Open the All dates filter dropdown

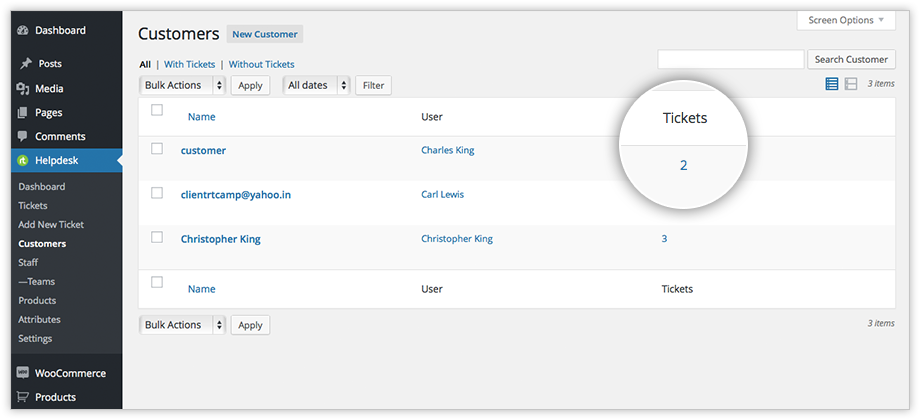pyautogui.click(x=316, y=86)
